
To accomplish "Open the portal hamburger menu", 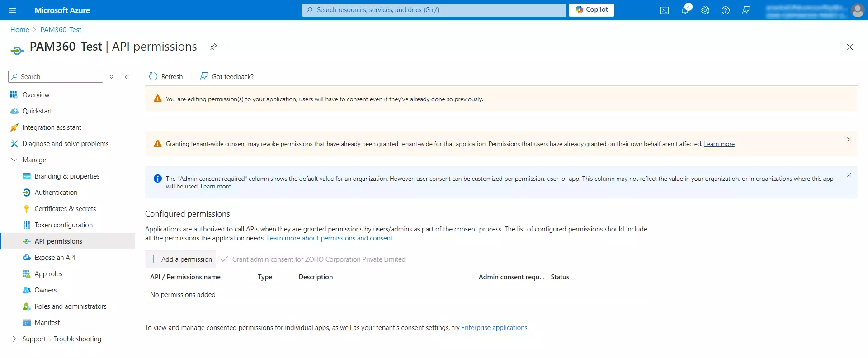I will [x=12, y=10].
